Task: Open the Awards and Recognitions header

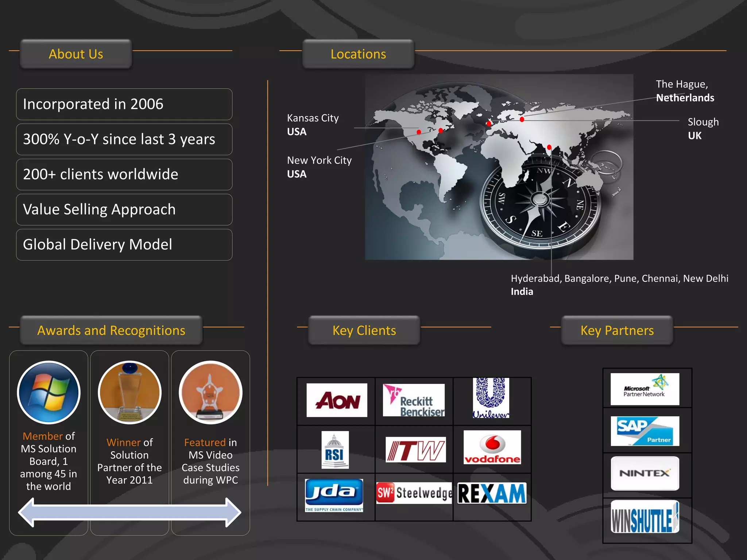Action: pos(111,330)
